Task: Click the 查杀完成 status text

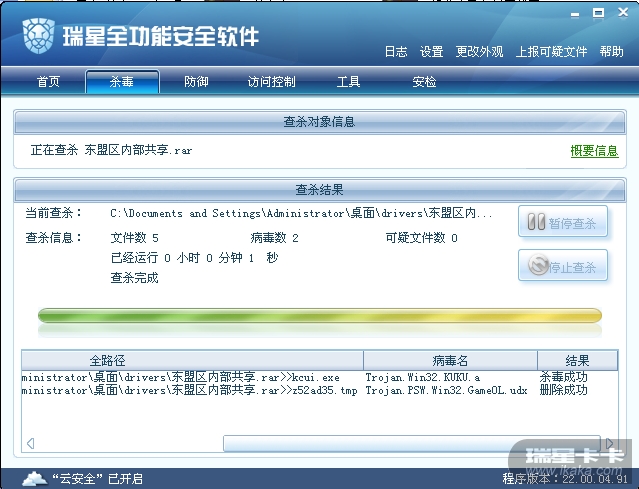Action: 134,278
